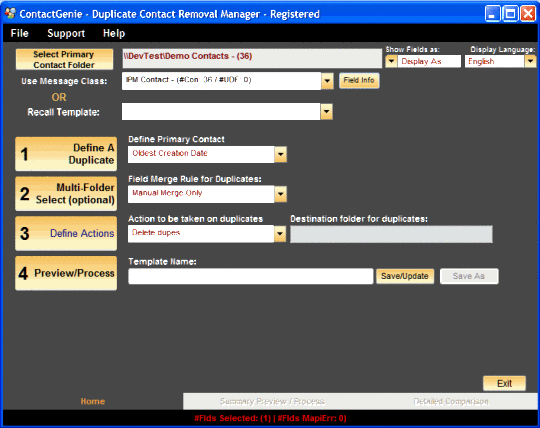Click the Field Info button
Screen dimensions: 540x428
coord(359,81)
